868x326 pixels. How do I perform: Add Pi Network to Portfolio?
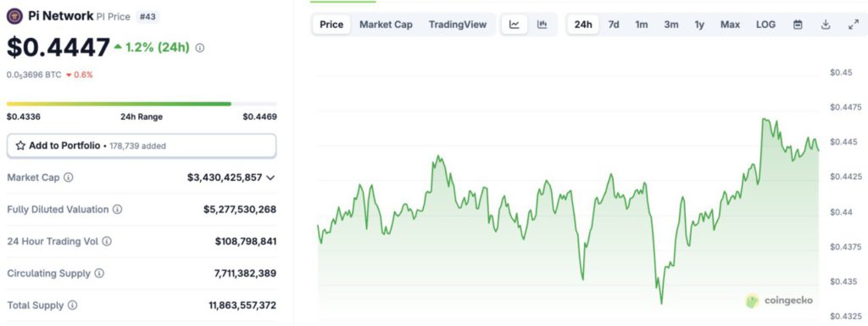pyautogui.click(x=142, y=146)
